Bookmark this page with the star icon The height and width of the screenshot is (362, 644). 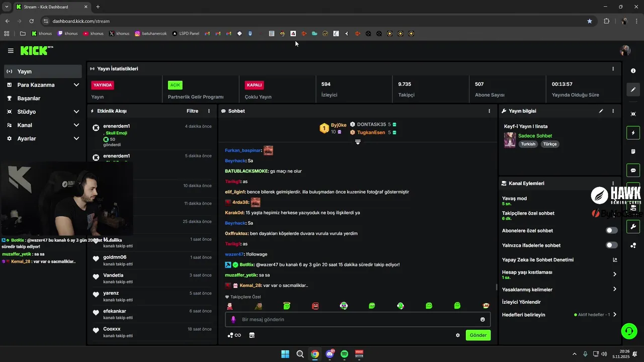pos(590,21)
